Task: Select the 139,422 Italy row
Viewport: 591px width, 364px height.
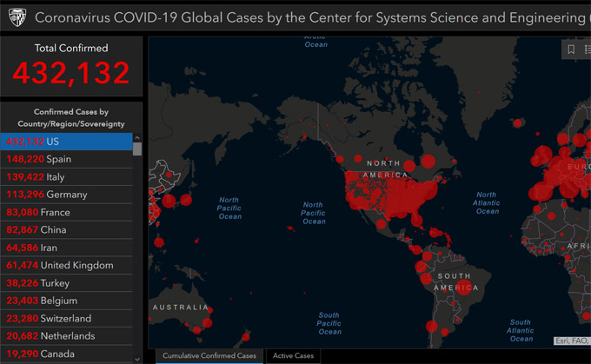Action: point(66,176)
